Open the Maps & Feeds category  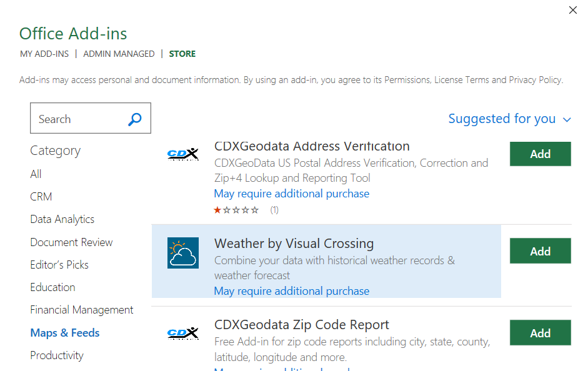click(x=64, y=332)
